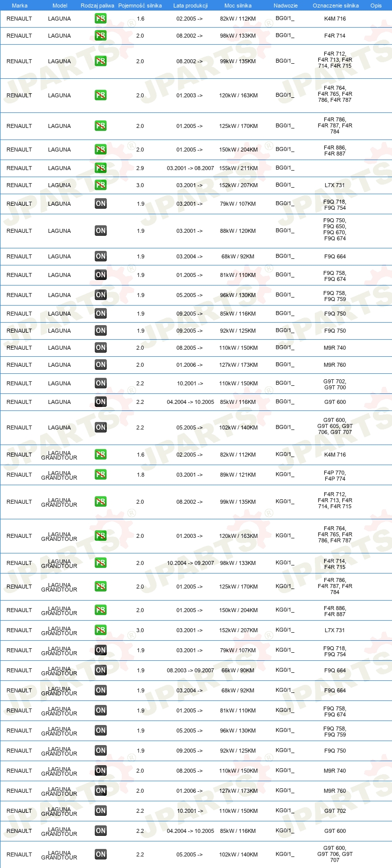Click the Opis column header
This screenshot has height=868, width=392.
pos(376,6)
